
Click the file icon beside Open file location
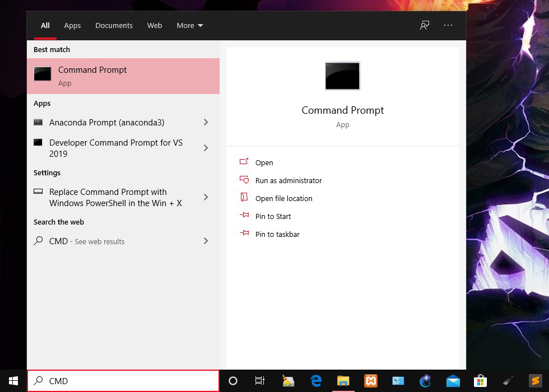pyautogui.click(x=244, y=197)
